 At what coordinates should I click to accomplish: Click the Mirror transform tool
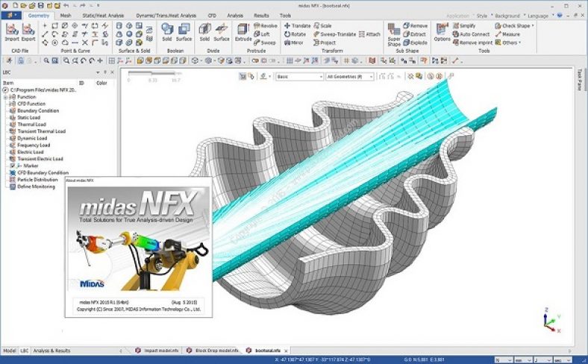tap(294, 43)
